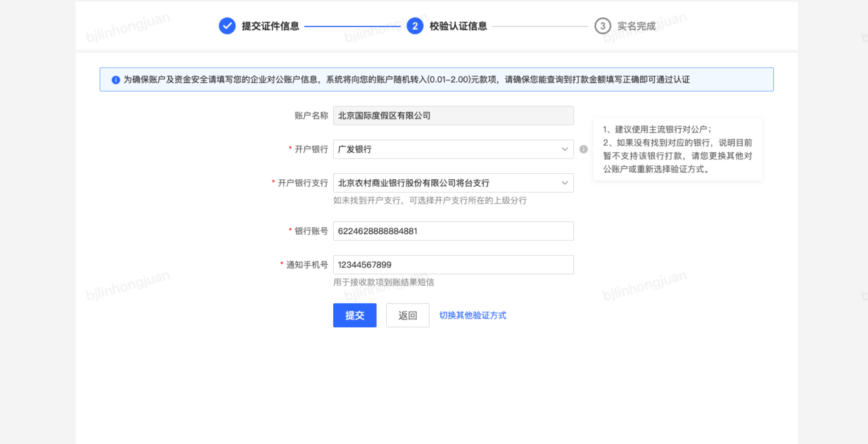Click the gray info icon beside 开户银行 dropdown
Viewport: 868px width, 444px height.
pos(584,149)
